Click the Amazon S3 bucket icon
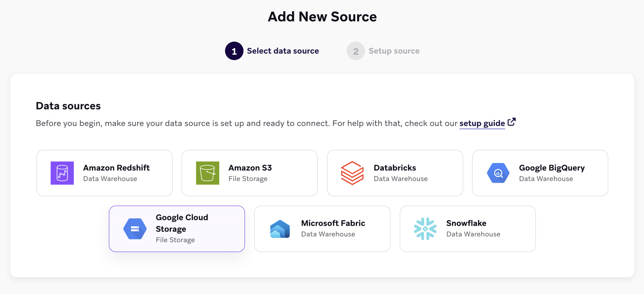This screenshot has height=294, width=644. coord(208,173)
